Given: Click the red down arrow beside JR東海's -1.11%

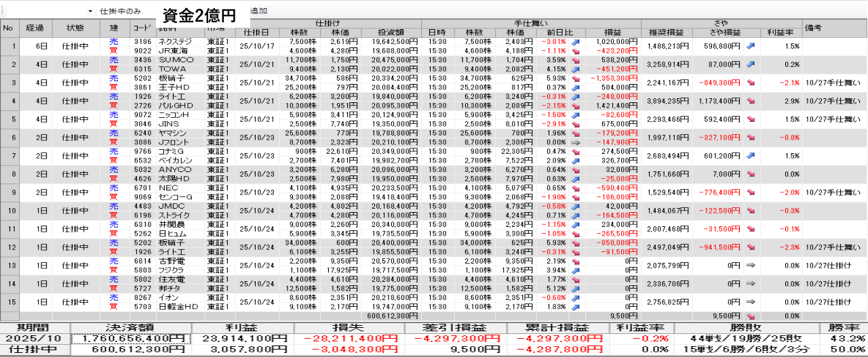Looking at the screenshot, I should click(x=575, y=51).
